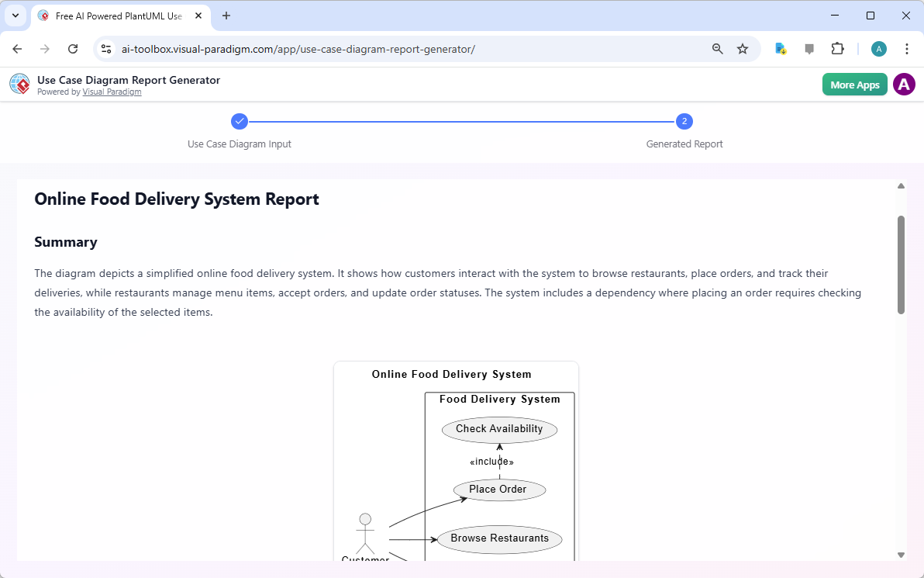Click the forward navigation arrow
The height and width of the screenshot is (578, 924).
45,48
